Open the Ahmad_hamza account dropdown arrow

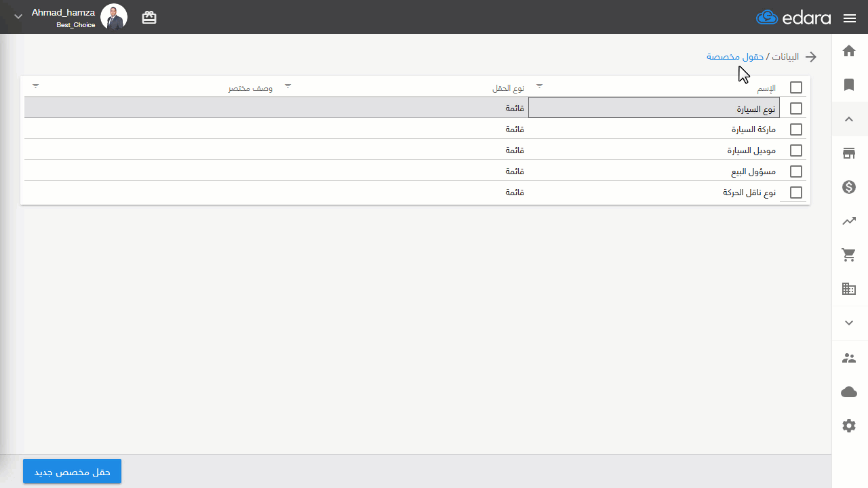click(x=18, y=17)
